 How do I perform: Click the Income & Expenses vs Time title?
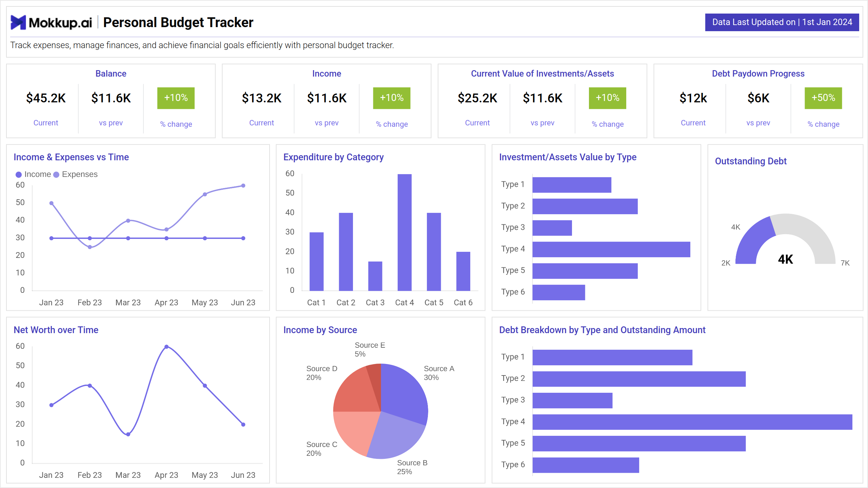coord(71,157)
